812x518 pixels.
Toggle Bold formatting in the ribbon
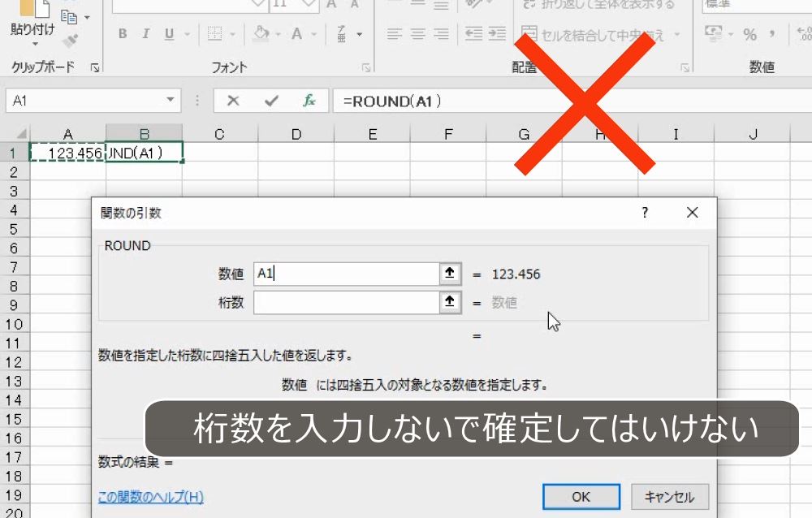123,34
